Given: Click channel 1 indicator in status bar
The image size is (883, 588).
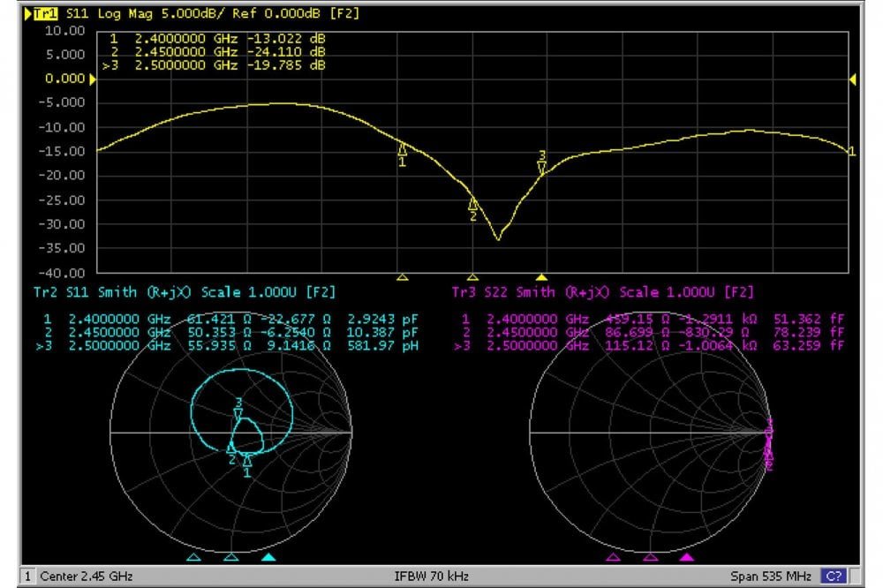Looking at the screenshot, I should [27, 577].
